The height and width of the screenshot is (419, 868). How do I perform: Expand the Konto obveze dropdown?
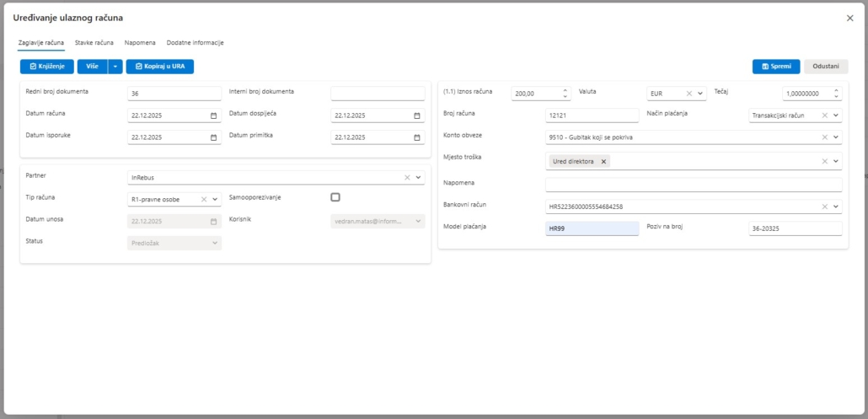[836, 137]
